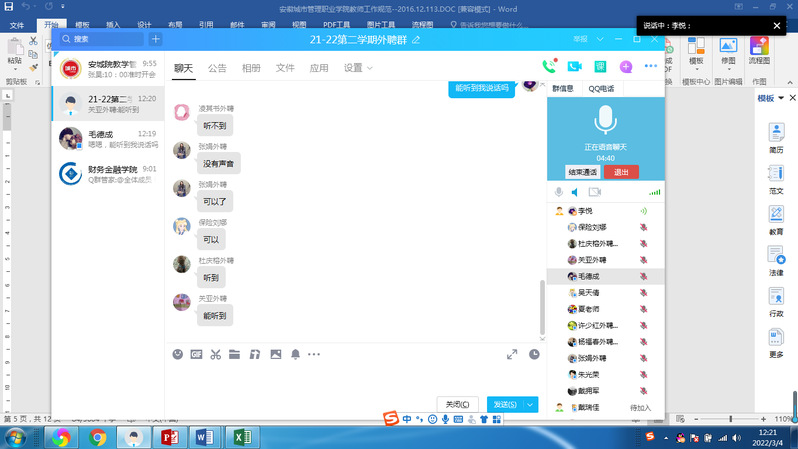Viewport: 798px width, 449px height.
Task: Select member 李悦 in voice list
Action: 606,211
